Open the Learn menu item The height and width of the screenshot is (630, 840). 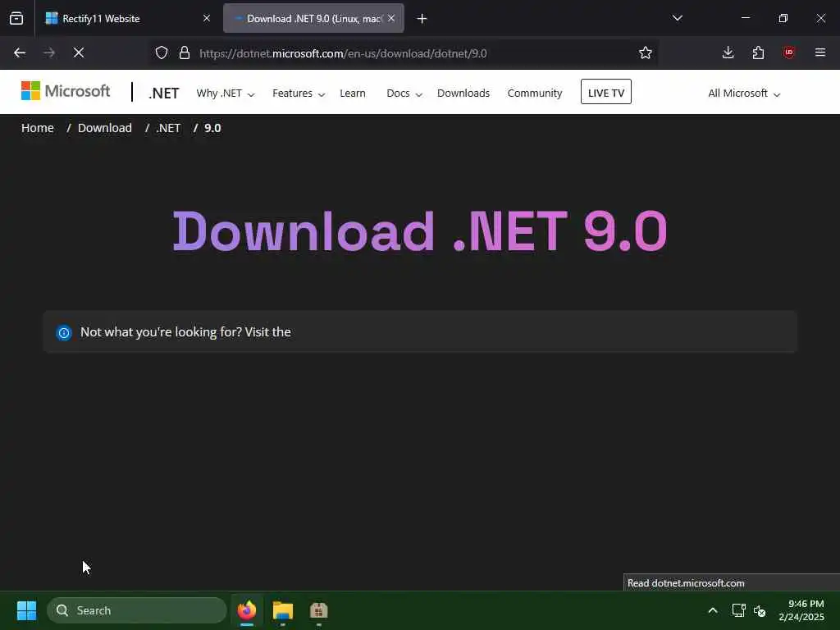coord(353,94)
